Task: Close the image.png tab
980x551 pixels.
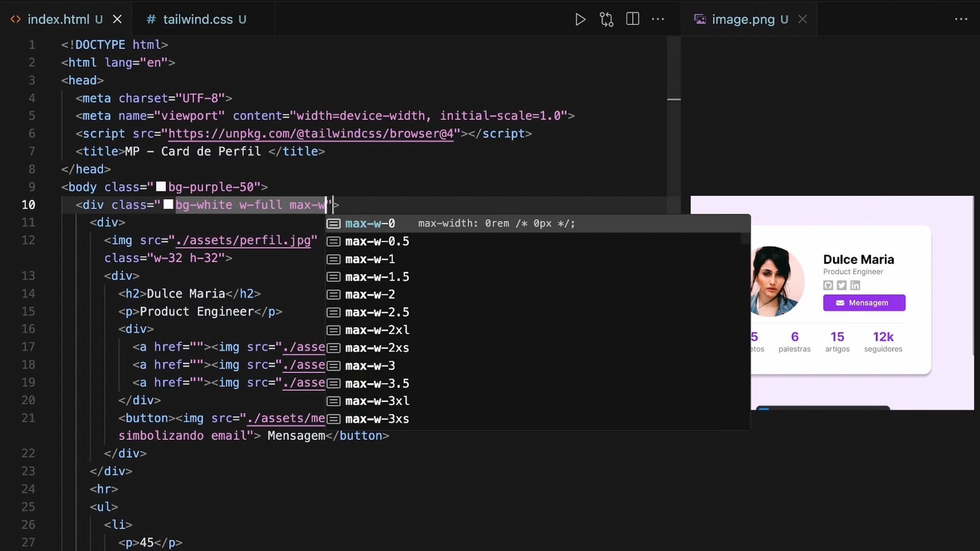Action: click(802, 19)
